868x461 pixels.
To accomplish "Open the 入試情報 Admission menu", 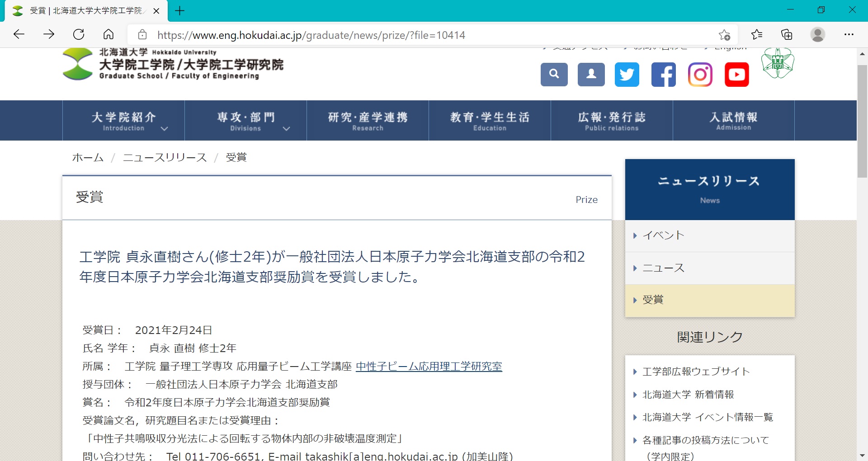I will [x=733, y=121].
